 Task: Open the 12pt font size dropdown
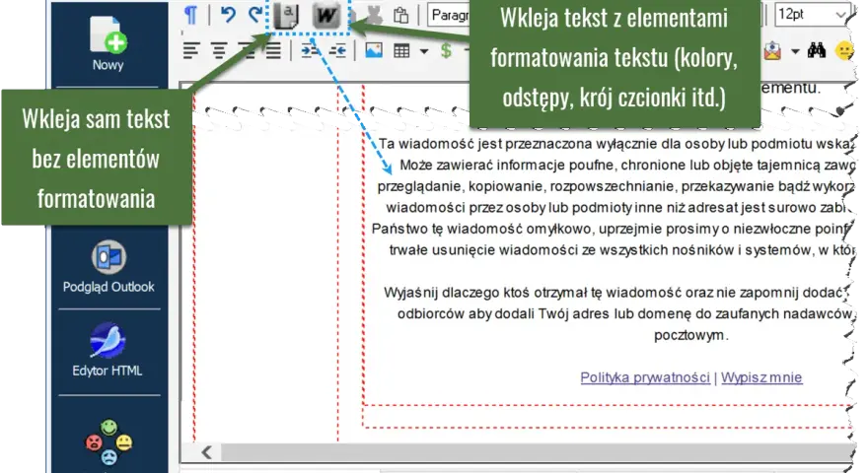(x=812, y=15)
